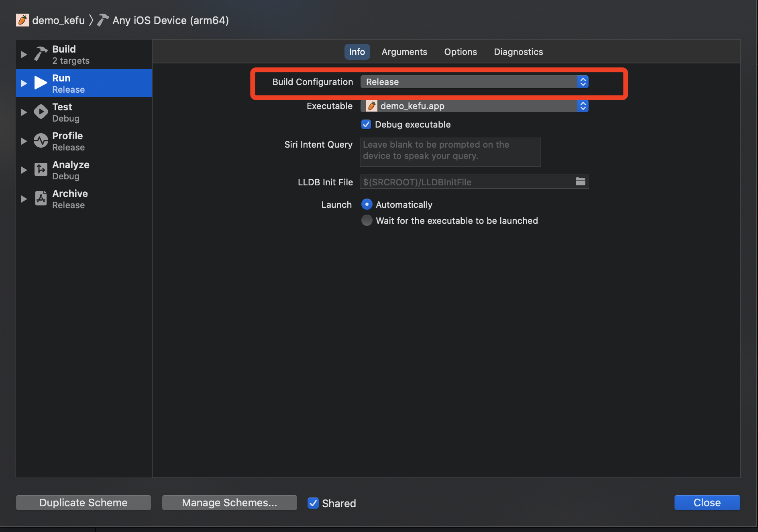Click the Duplicate Scheme button

tap(84, 503)
